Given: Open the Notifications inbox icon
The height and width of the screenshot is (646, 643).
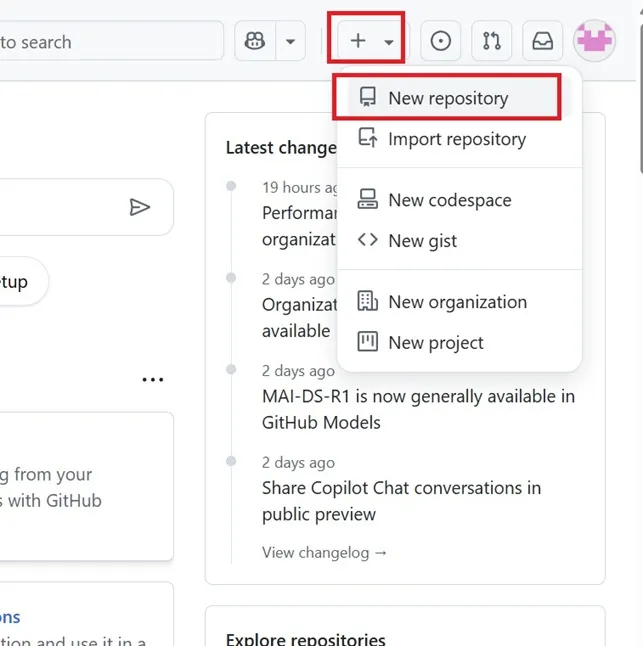Looking at the screenshot, I should [542, 41].
